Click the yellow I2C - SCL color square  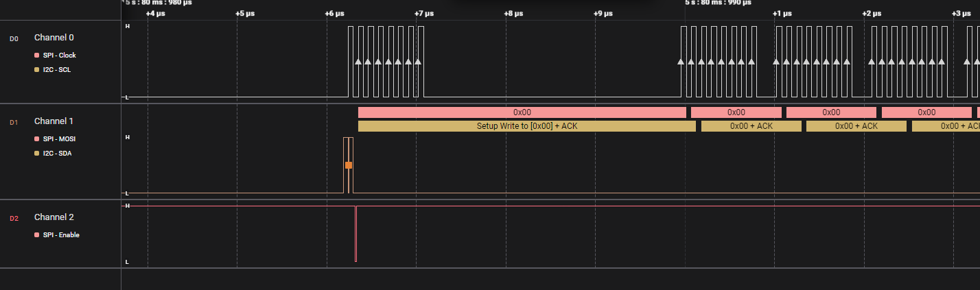pyautogui.click(x=37, y=69)
